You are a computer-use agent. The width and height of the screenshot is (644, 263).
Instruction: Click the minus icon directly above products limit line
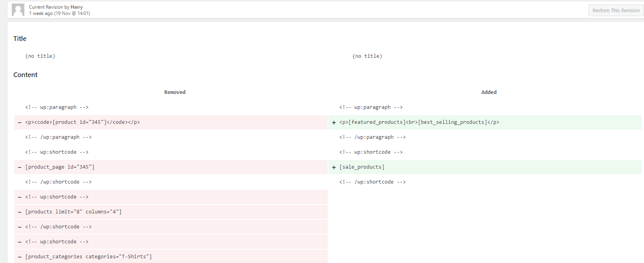point(20,197)
